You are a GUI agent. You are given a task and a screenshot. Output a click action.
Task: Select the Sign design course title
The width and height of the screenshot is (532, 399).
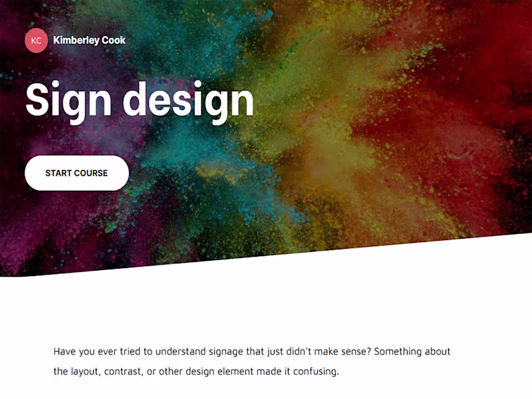click(x=139, y=100)
